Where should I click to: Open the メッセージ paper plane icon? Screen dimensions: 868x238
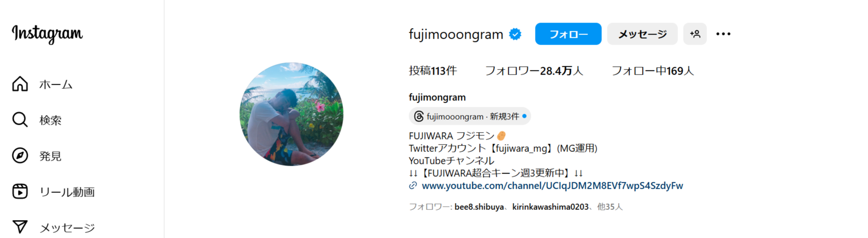click(x=20, y=227)
